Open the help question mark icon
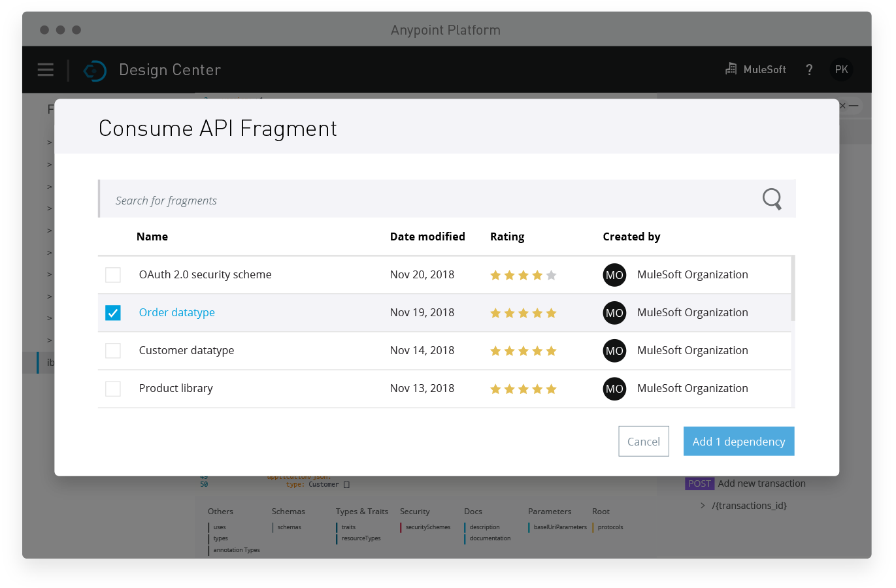The image size is (896, 588). [809, 69]
